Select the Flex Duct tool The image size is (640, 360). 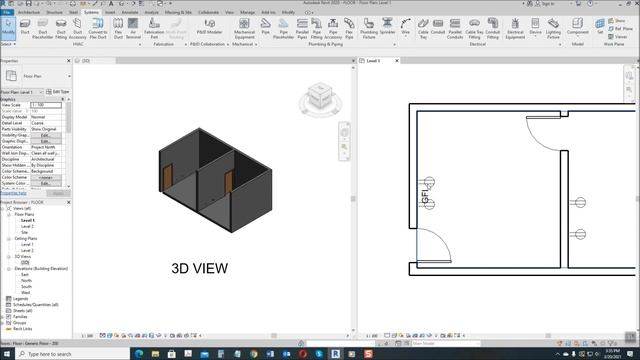click(x=118, y=28)
